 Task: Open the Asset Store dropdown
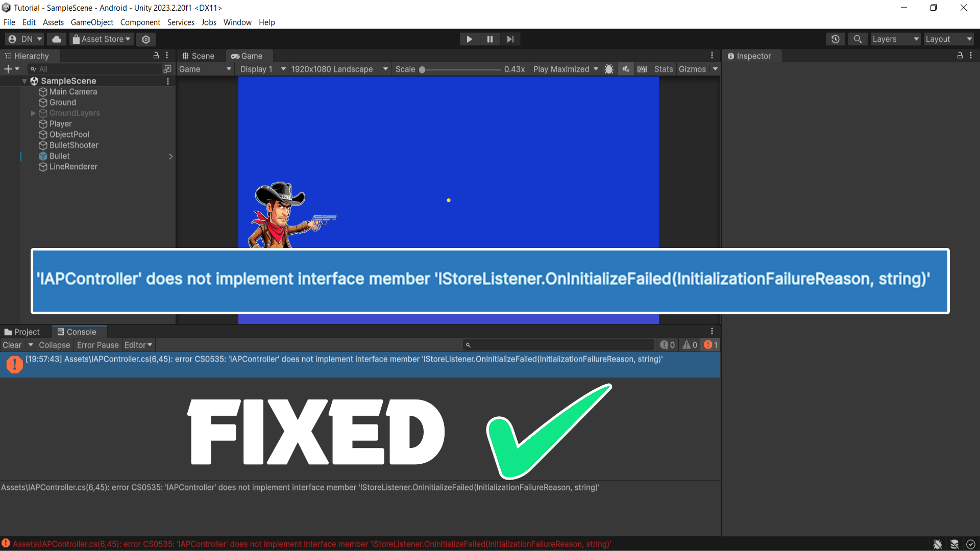101,39
